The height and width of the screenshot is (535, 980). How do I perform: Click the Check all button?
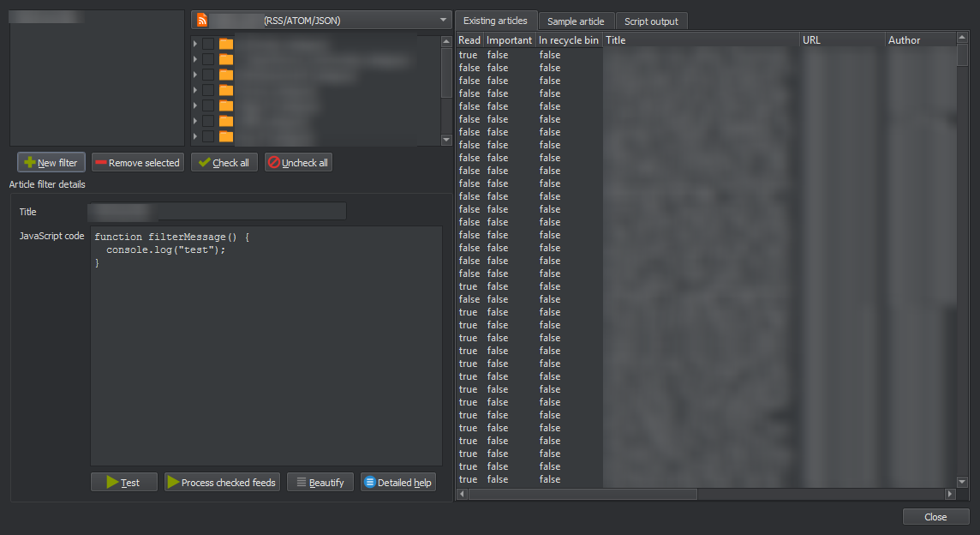coord(224,163)
